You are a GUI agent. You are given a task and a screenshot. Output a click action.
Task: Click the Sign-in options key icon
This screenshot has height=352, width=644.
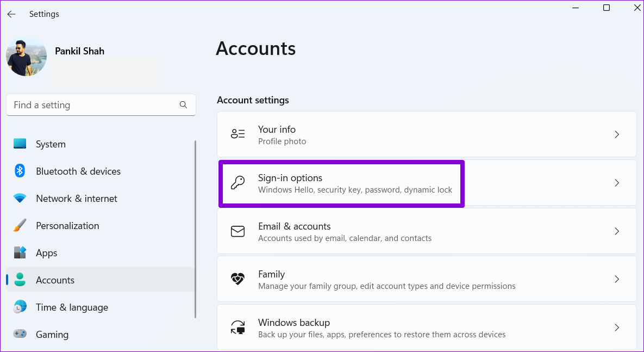(x=238, y=182)
